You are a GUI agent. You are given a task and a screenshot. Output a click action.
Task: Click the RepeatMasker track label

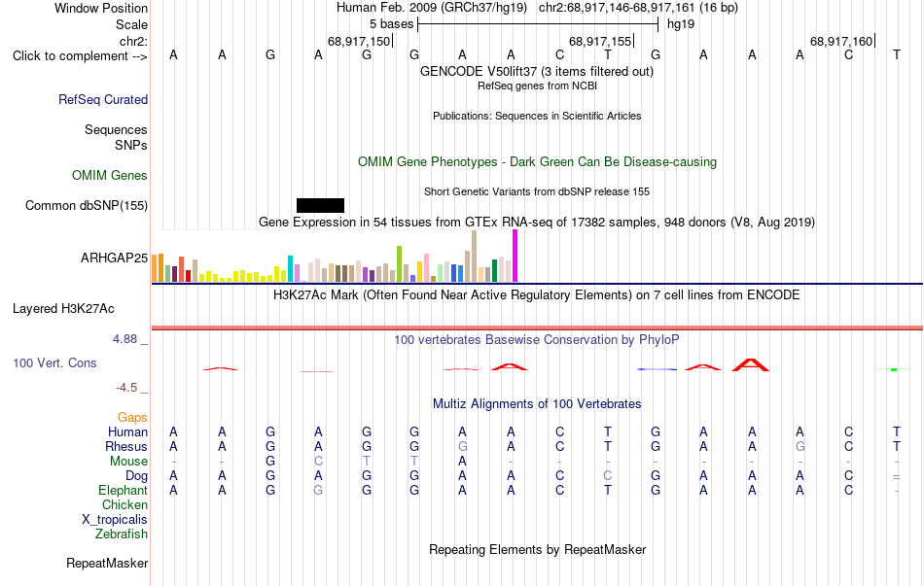(x=107, y=563)
